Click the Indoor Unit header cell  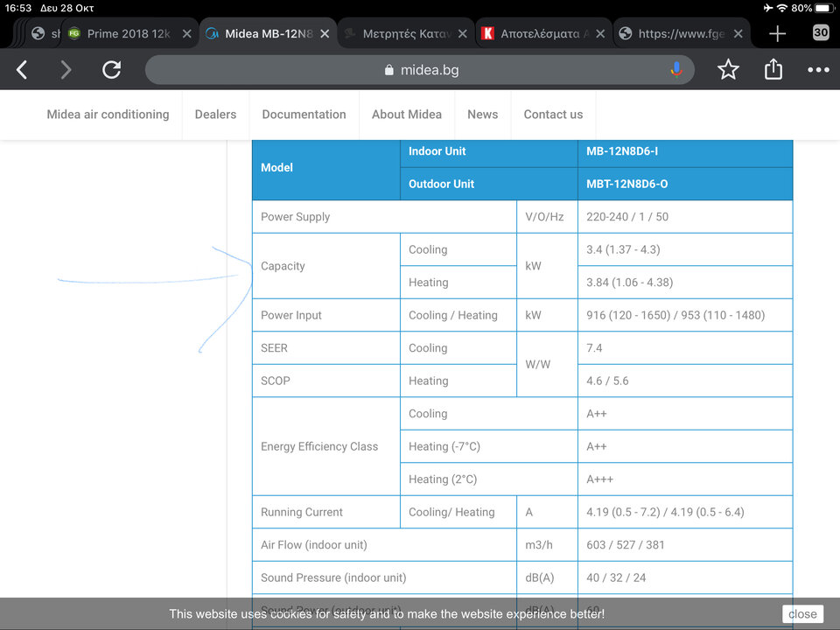tap(488, 154)
